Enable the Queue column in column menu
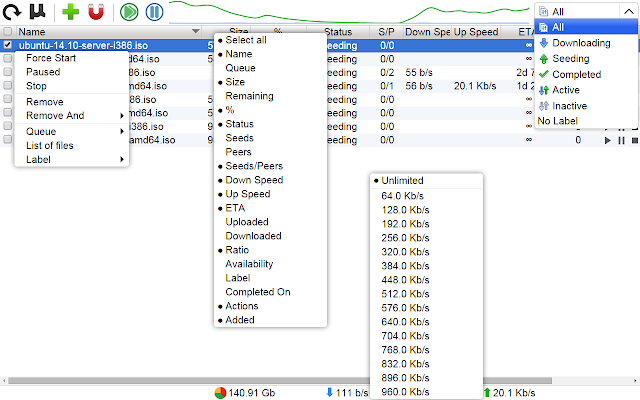This screenshot has width=640, height=400. pyautogui.click(x=270, y=68)
